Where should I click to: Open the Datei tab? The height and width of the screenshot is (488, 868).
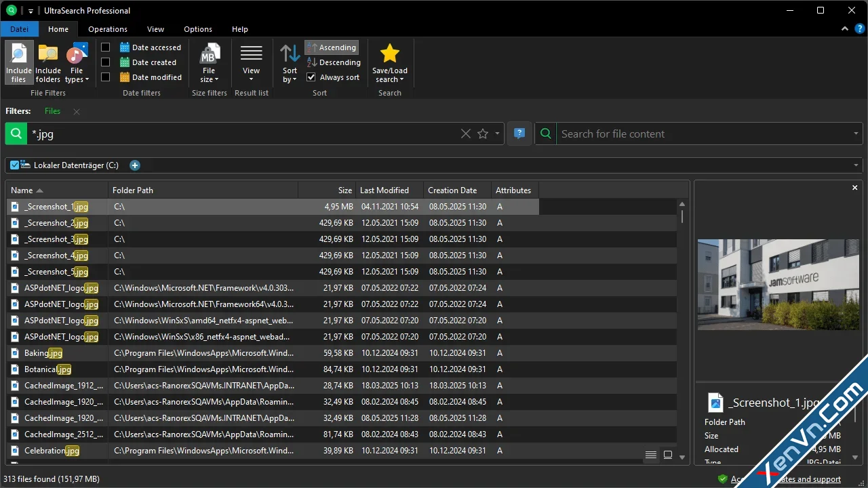point(20,29)
